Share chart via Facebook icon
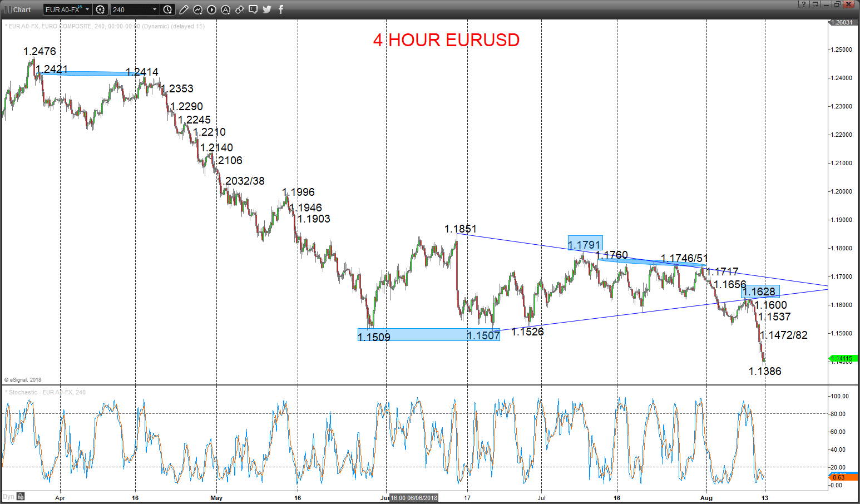Viewport: 860px width, 504px height. coord(281,9)
